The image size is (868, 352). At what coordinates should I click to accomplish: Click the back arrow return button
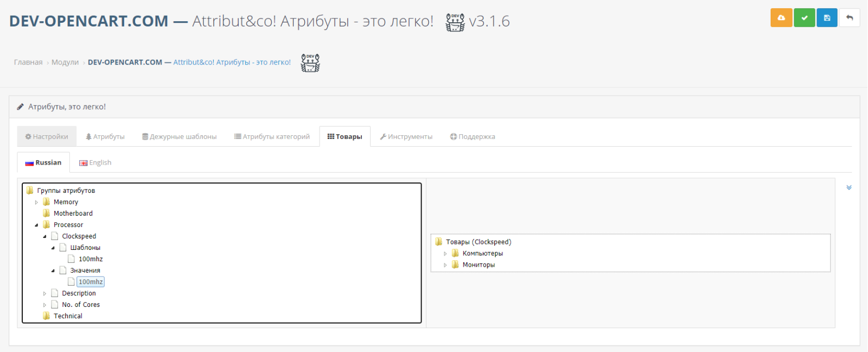[850, 18]
